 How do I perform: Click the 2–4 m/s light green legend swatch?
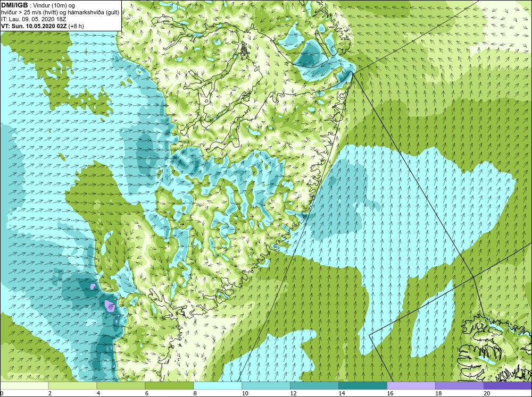[72, 385]
